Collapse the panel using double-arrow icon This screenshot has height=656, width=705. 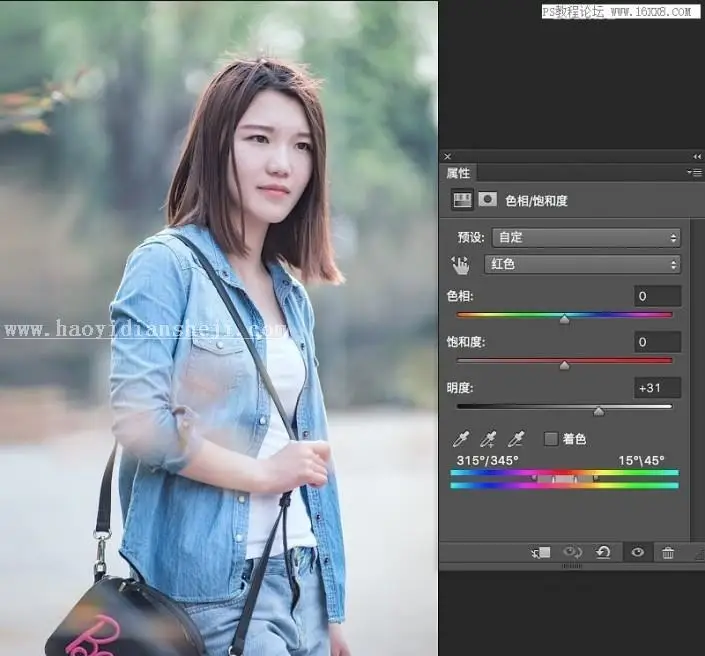[697, 156]
